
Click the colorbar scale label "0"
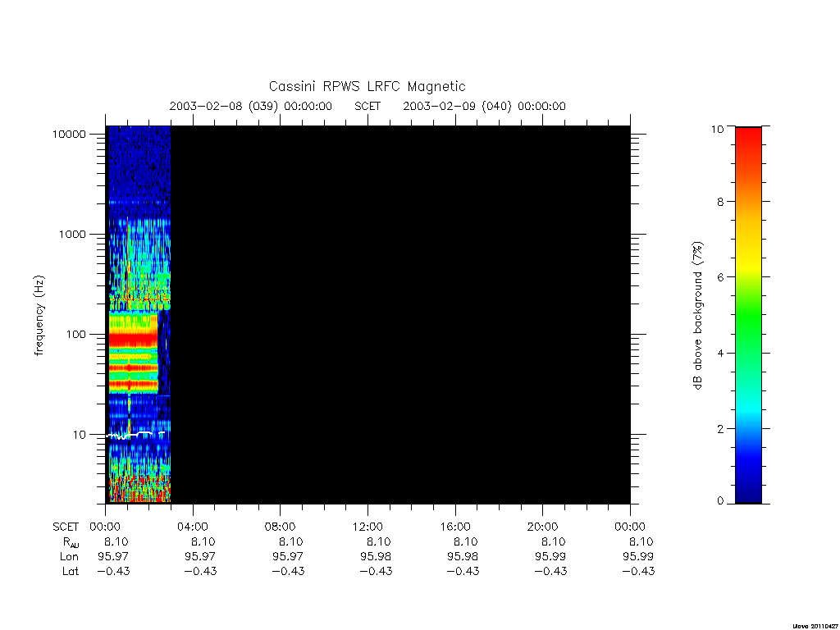(720, 501)
